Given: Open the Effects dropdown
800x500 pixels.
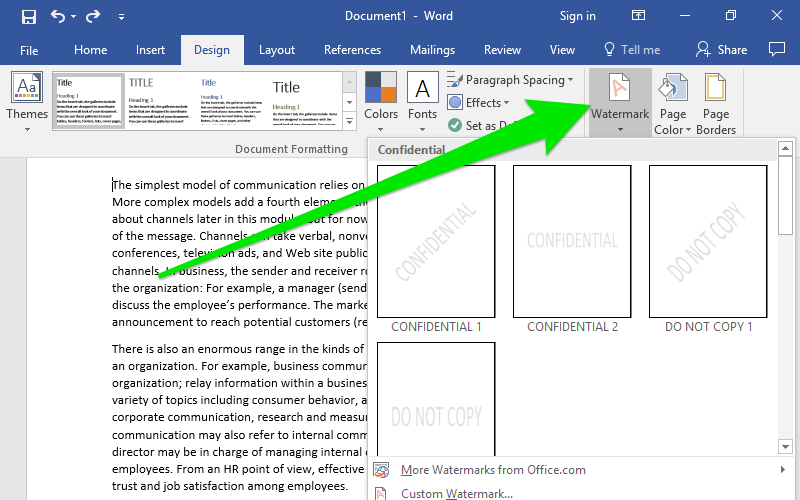Looking at the screenshot, I should coord(479,102).
